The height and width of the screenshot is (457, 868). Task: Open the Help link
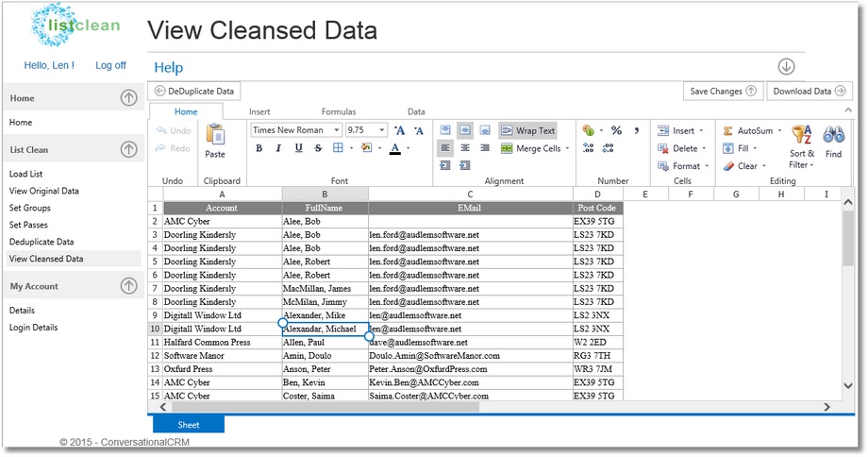coord(168,68)
